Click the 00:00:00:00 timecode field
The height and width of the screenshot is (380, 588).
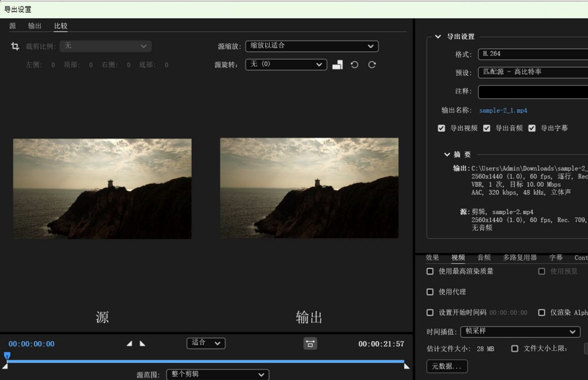tap(31, 343)
